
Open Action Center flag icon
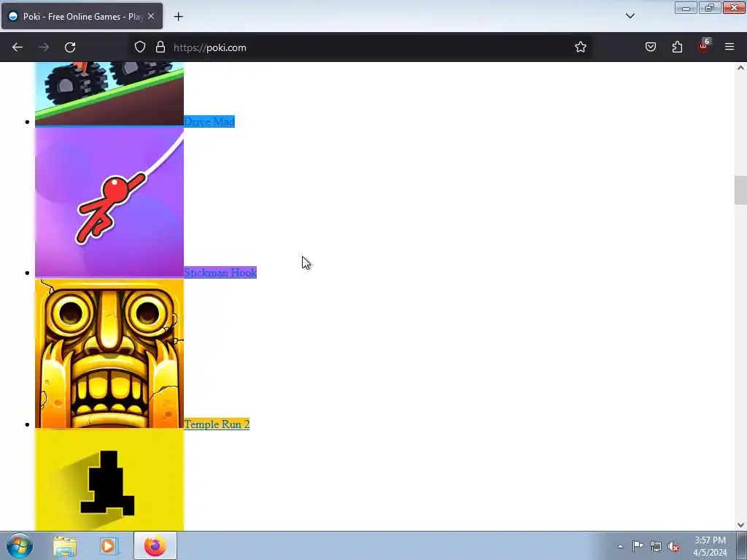638,546
